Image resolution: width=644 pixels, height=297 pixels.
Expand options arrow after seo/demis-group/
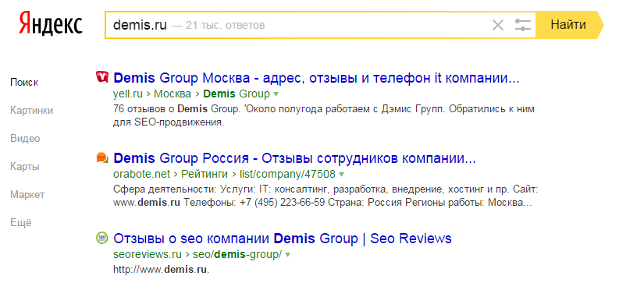[287, 255]
